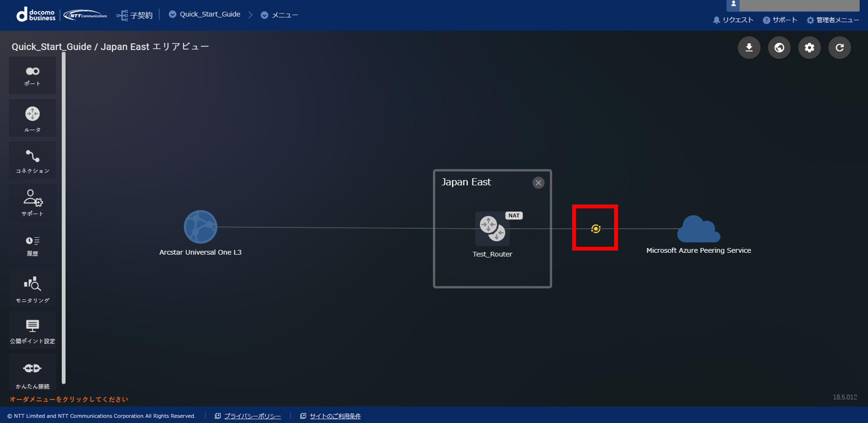The image size is (868, 423).
Task: Open かんたん接続 in the sidebar
Action: pyautogui.click(x=32, y=372)
